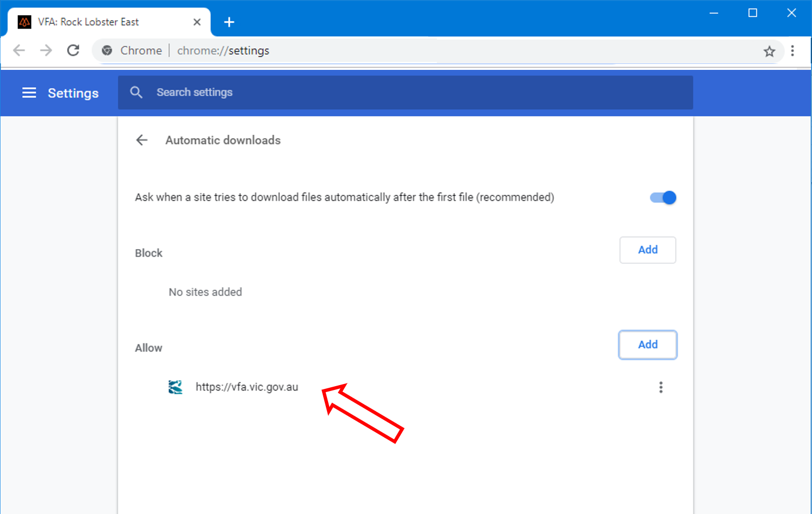Open the Settings hamburger menu
Viewport: 812px width, 514px height.
29,93
